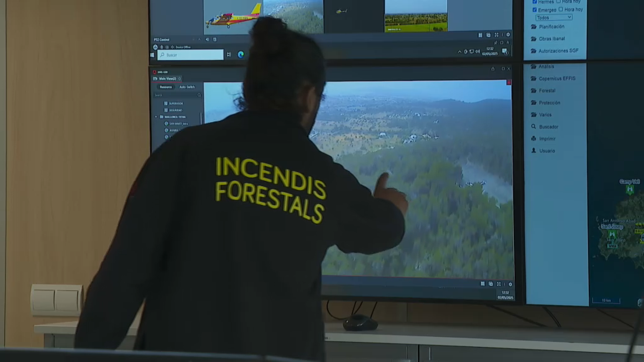Viewport: 644px width, 362px height.
Task: Toggle the Emergeo checkbox
Action: 535,10
